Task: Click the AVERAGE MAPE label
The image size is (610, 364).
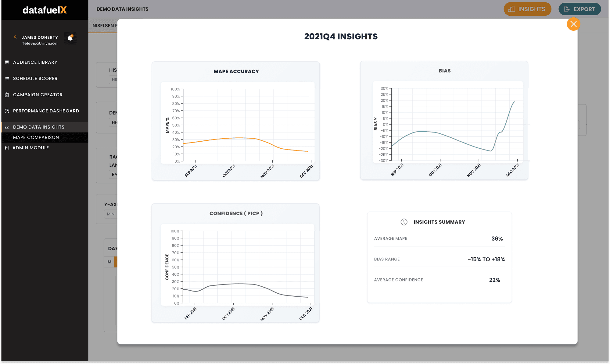Action: [390, 239]
